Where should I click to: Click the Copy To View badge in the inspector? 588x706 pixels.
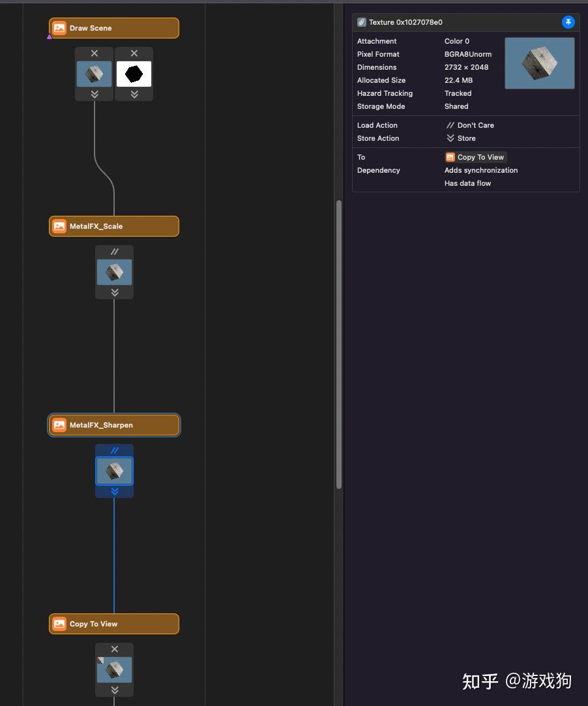click(x=475, y=157)
